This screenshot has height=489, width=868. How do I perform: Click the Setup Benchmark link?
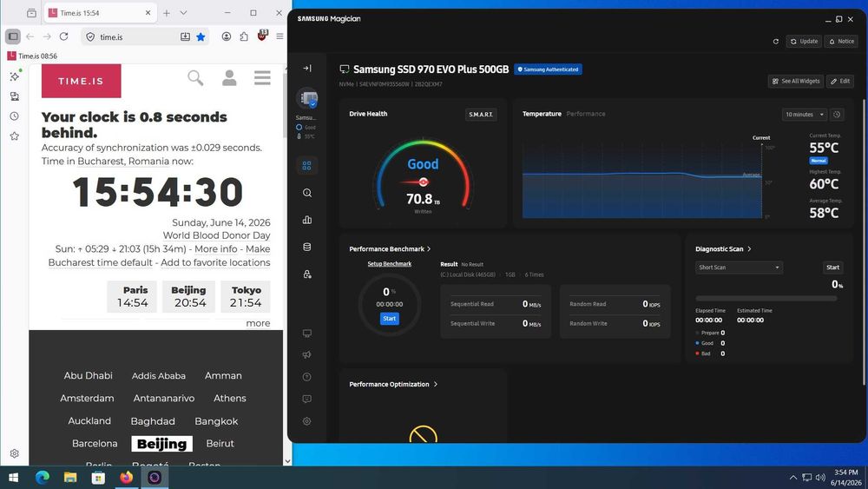pos(389,264)
